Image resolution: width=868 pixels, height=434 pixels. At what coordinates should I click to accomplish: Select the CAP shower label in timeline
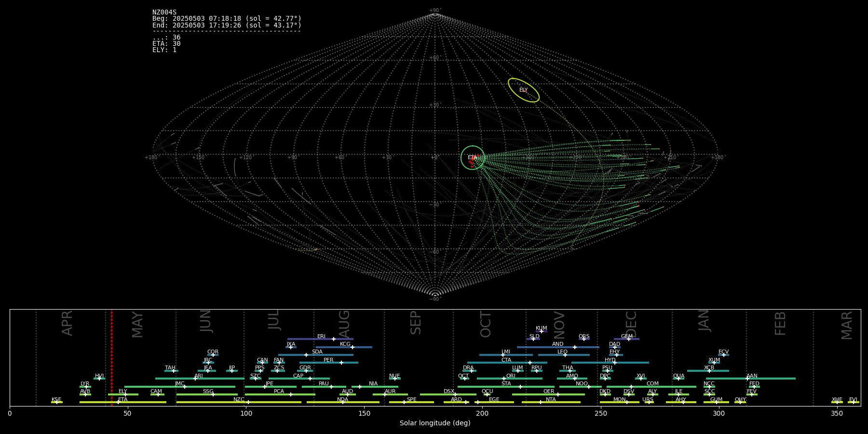pos(298,376)
